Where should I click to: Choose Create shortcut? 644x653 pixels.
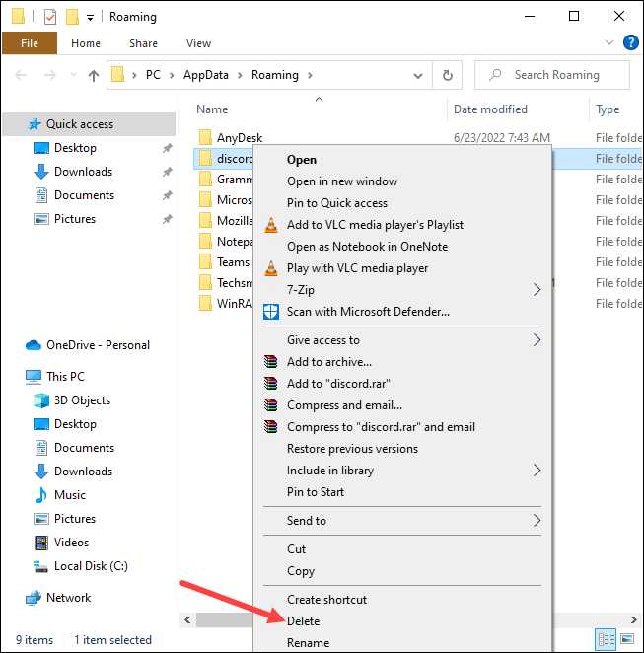point(326,600)
